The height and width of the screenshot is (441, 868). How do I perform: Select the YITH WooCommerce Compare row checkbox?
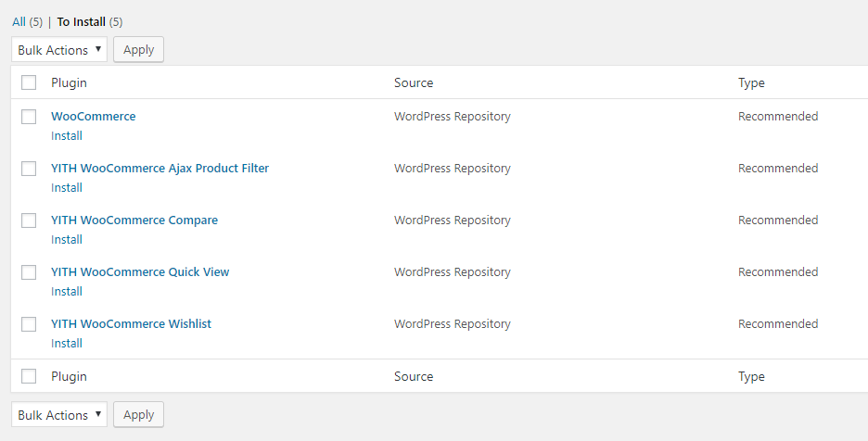coord(29,220)
